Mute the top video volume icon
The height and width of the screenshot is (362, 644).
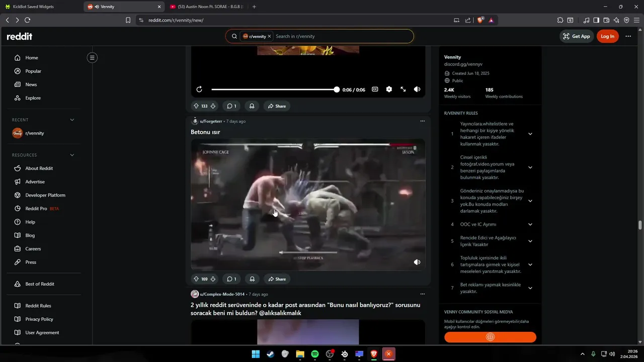[417, 89]
